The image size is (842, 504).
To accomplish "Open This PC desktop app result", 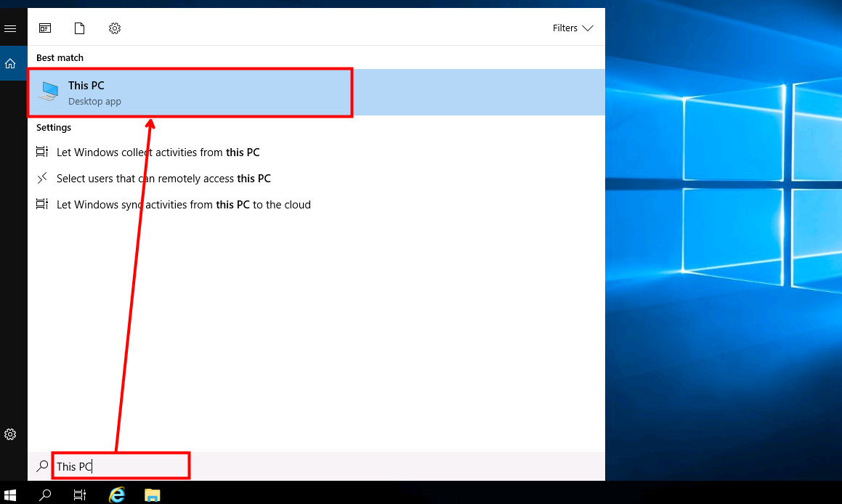I will click(x=316, y=92).
